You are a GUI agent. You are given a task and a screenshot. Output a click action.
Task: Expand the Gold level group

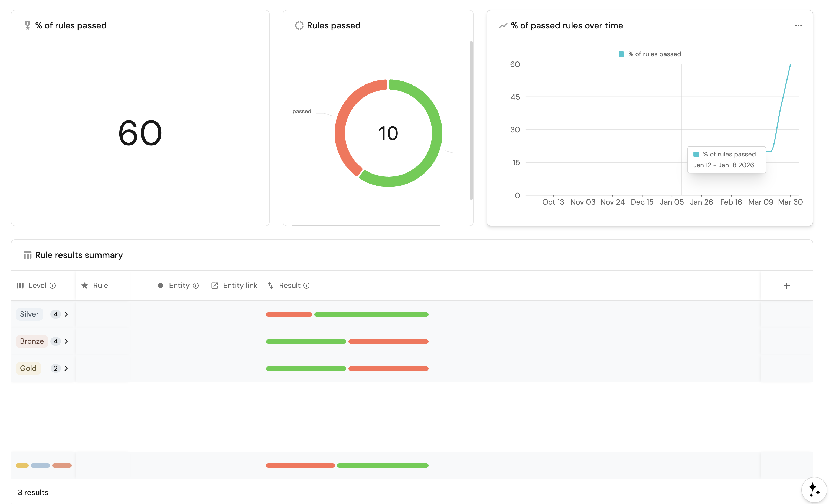(x=66, y=368)
